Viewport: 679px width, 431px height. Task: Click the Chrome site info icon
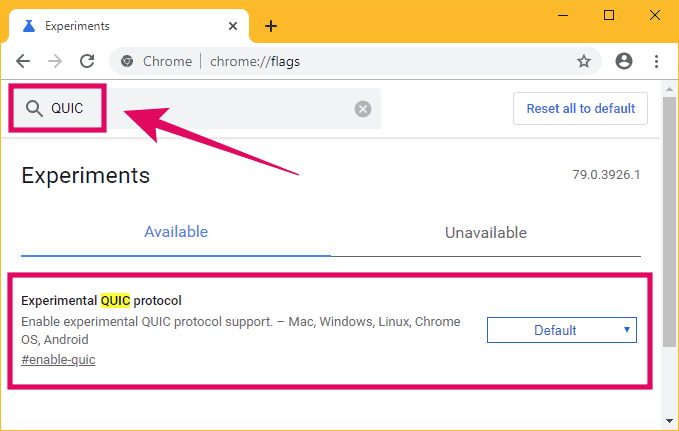(x=127, y=61)
